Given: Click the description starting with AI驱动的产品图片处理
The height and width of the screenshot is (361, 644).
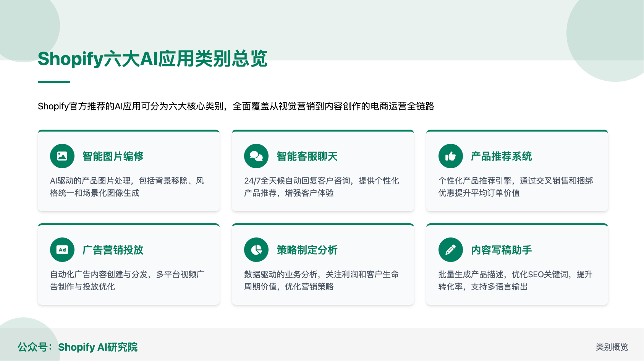Looking at the screenshot, I should point(127,187).
